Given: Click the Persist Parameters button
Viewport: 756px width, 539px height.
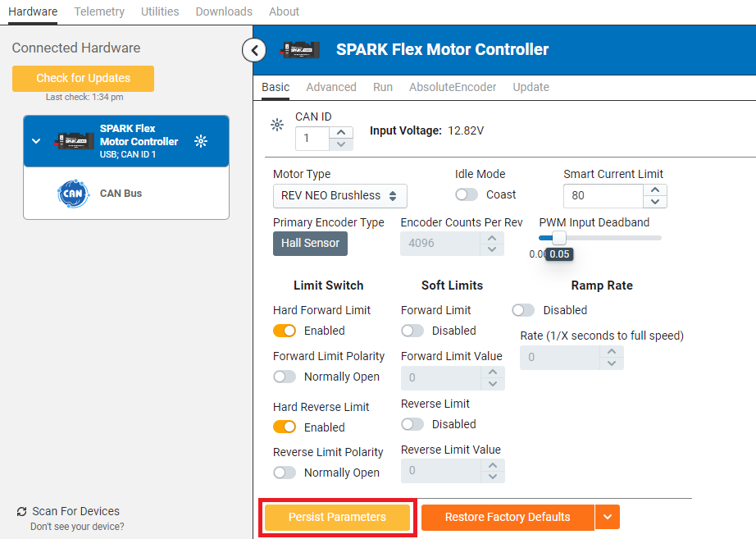Looking at the screenshot, I should pos(337,517).
